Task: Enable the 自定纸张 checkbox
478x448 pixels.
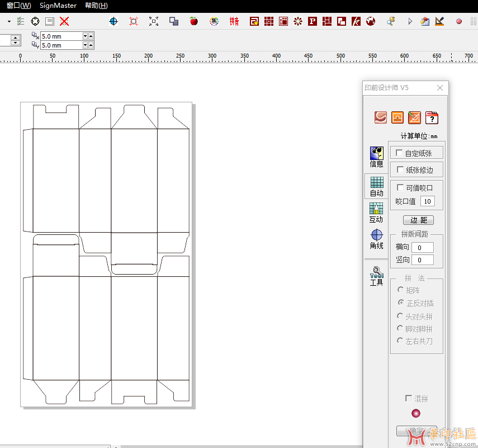Action: click(400, 153)
